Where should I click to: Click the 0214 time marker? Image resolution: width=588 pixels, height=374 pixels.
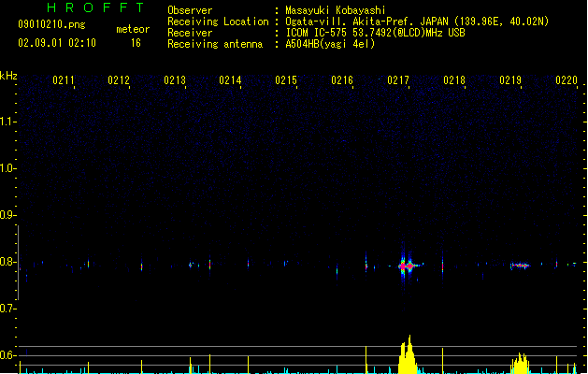click(230, 80)
